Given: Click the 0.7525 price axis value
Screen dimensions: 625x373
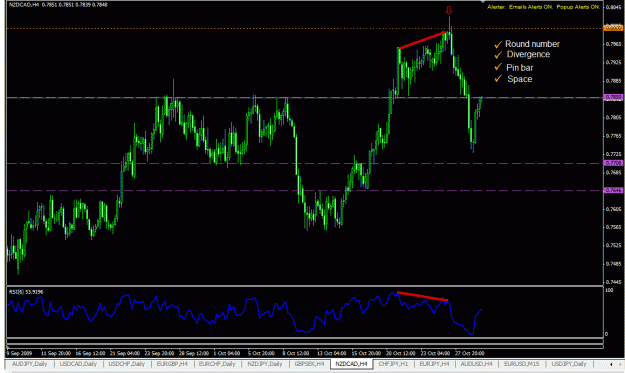Looking at the screenshot, I should pyautogui.click(x=613, y=245).
